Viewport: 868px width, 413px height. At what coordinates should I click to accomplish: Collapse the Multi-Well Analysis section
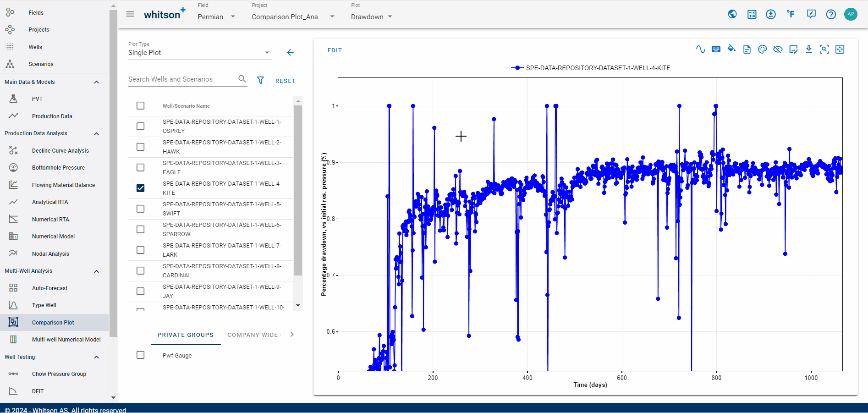coord(96,271)
